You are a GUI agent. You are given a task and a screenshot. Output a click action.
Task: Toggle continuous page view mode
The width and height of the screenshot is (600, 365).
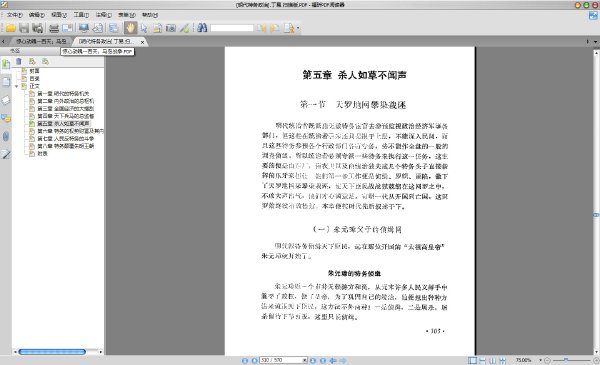483,360
